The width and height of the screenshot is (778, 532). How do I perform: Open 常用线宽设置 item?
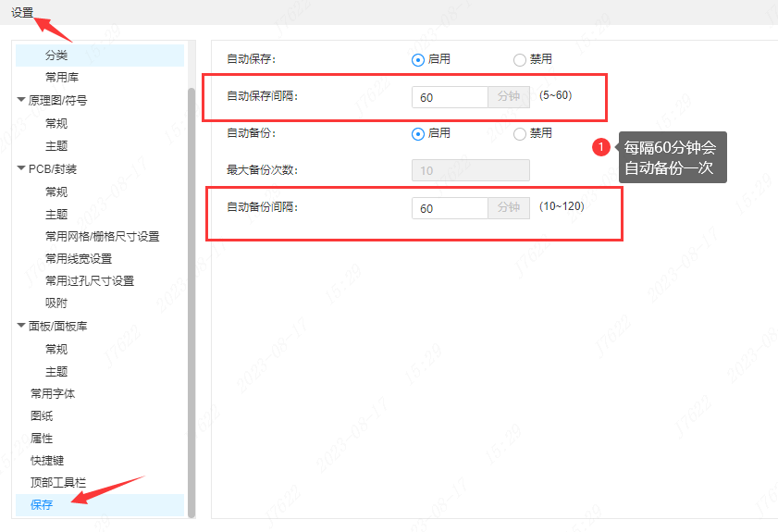pos(79,258)
